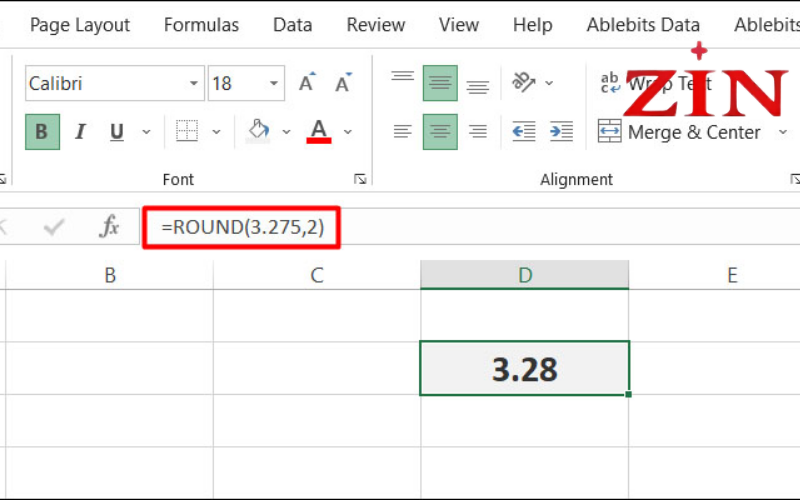
Task: Expand font color options arrow
Action: (x=347, y=132)
